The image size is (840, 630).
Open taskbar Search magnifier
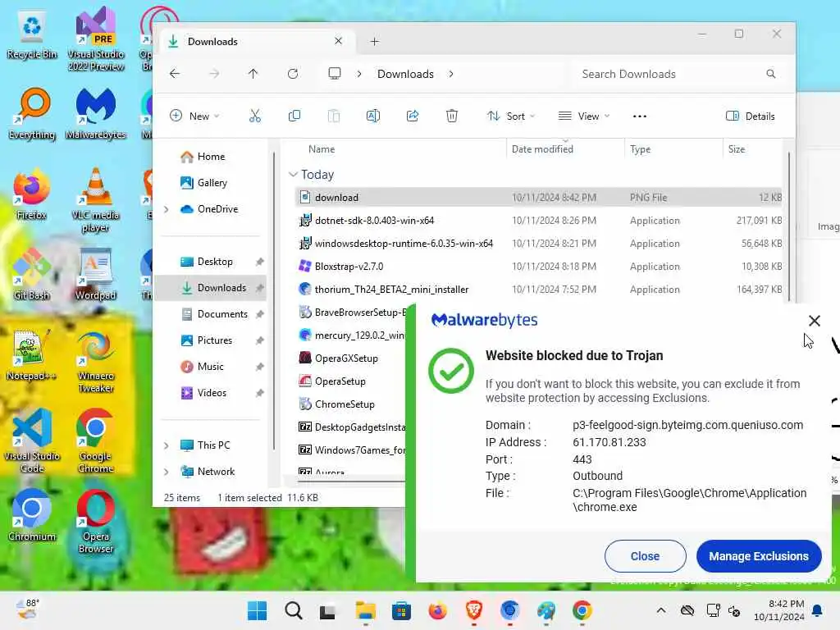click(293, 610)
